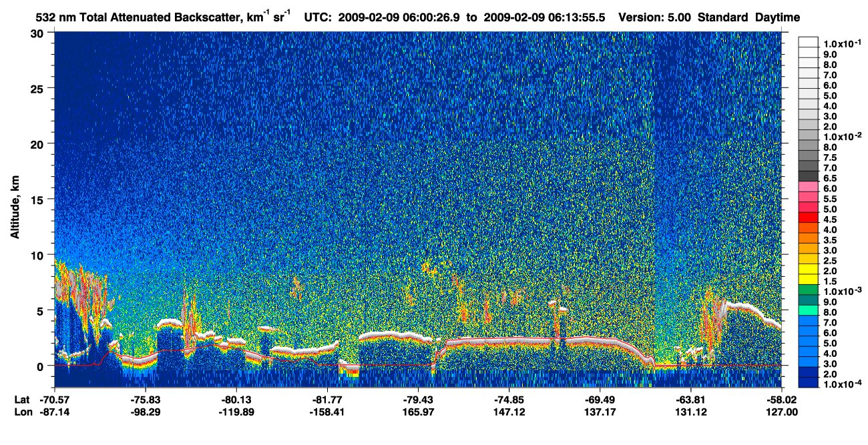The image size is (868, 445).
Task: Click the colorbar label '1.0x10-1' at top
Action: tap(843, 43)
